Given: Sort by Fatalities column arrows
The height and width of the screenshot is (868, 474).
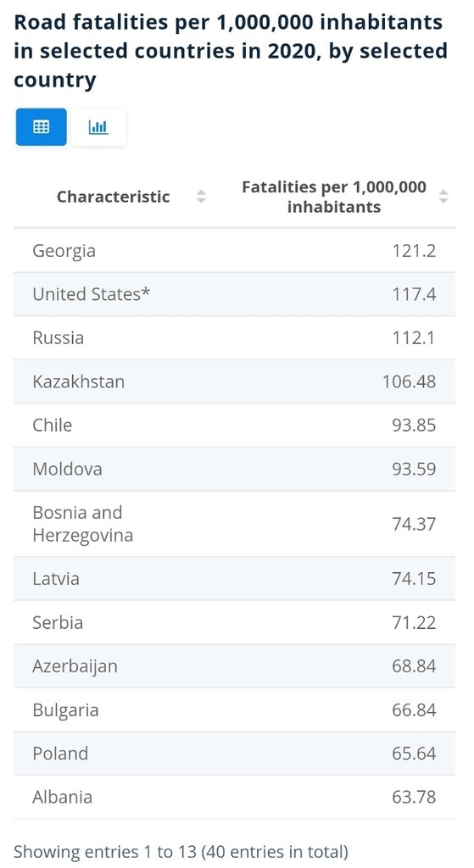Looking at the screenshot, I should (x=443, y=197).
